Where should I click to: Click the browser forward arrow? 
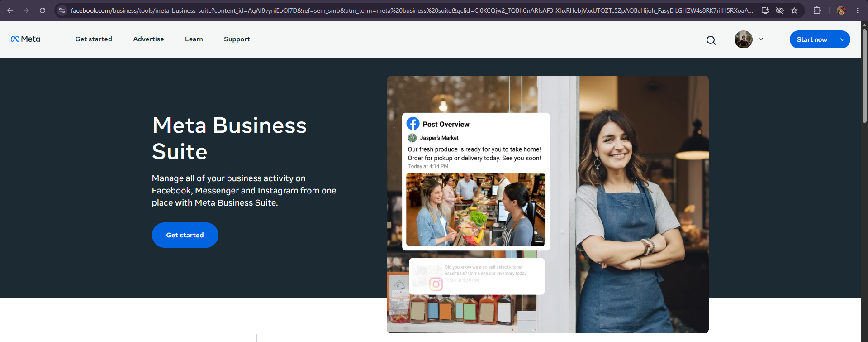tap(26, 10)
